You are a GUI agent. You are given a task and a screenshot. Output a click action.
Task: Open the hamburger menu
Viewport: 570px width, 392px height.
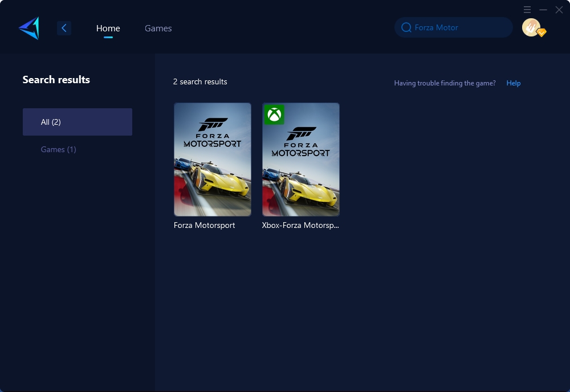[x=527, y=10]
